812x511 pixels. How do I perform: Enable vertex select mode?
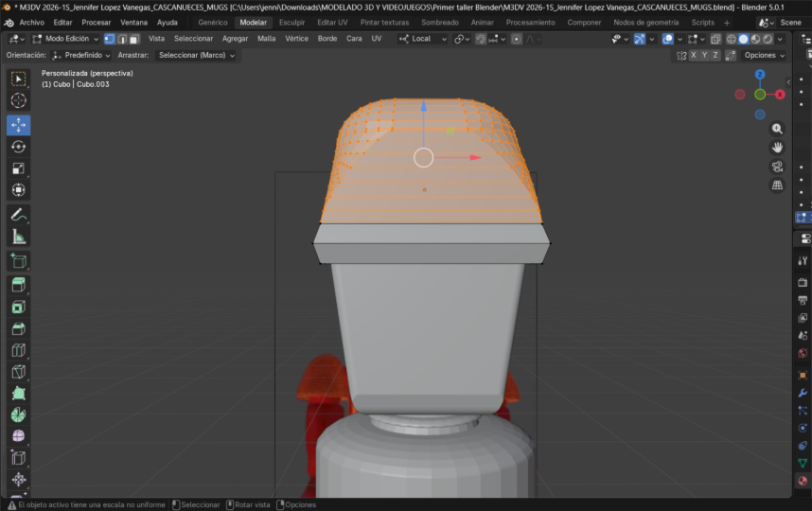(x=109, y=39)
